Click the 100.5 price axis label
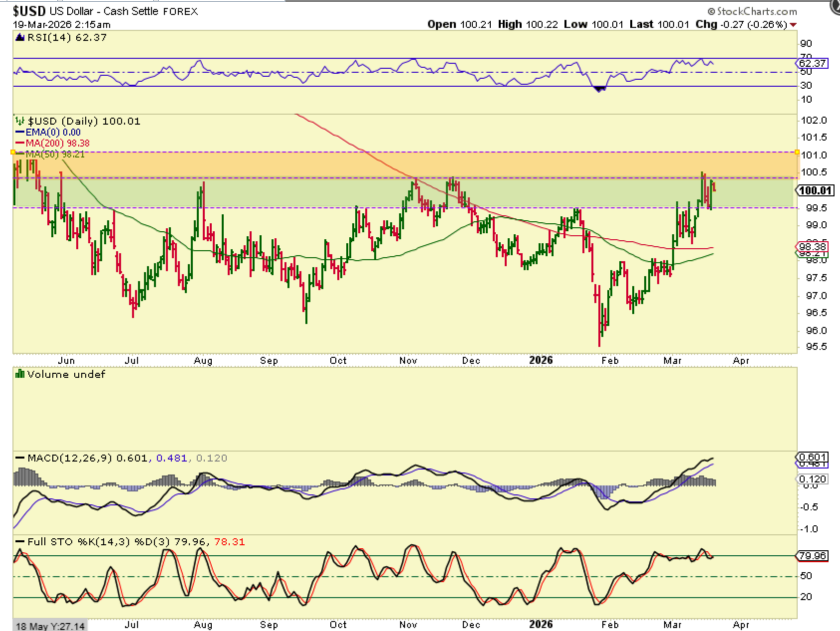 814,172
